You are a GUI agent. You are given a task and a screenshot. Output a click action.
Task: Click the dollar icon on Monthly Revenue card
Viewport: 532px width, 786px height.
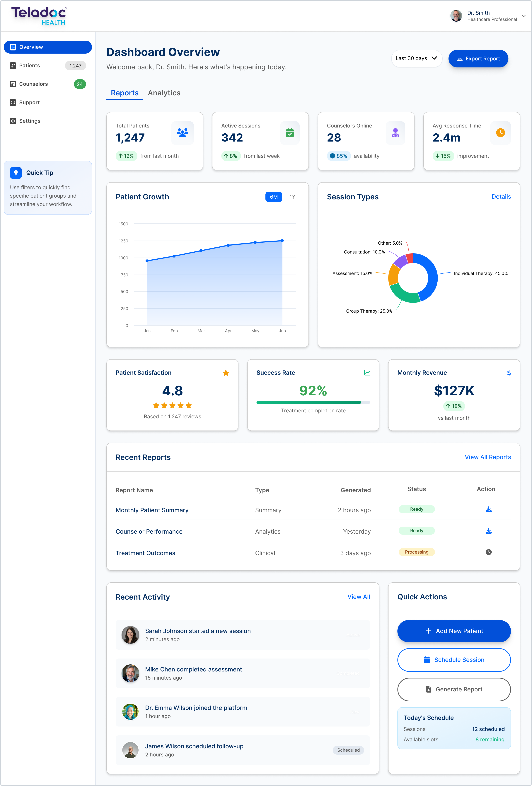point(509,373)
